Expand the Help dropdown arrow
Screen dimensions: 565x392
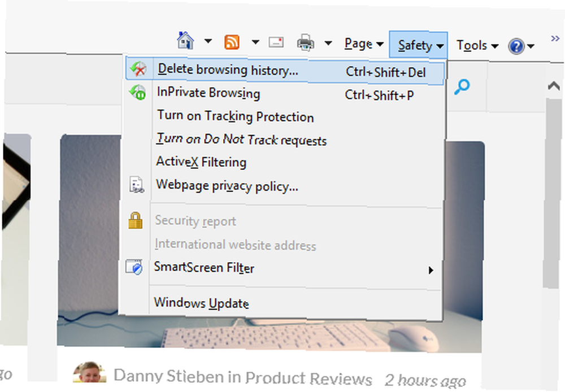pyautogui.click(x=531, y=46)
